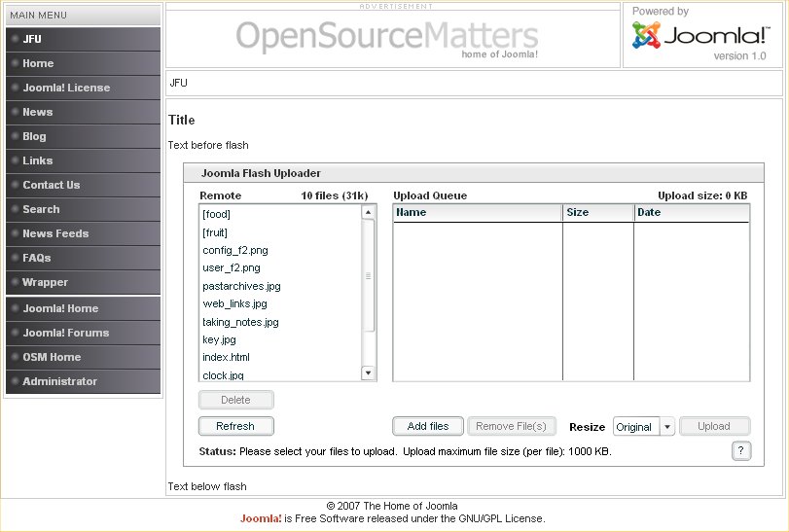Click the Remove File(s) button
This screenshot has height=532, width=789.
point(511,426)
